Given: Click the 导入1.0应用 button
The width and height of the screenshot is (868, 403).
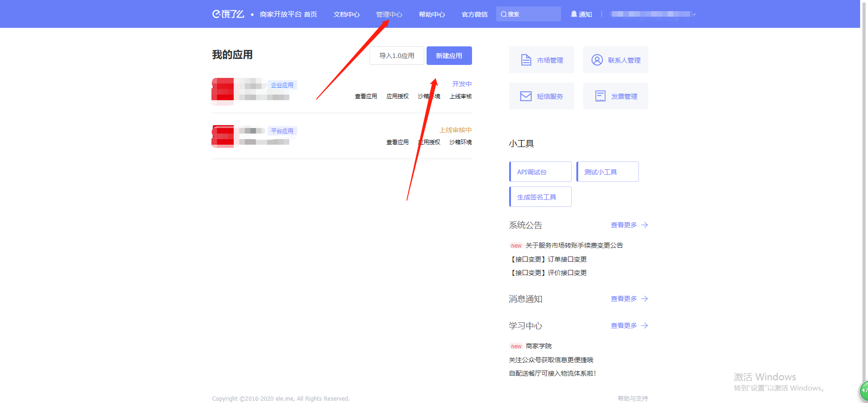Looking at the screenshot, I should coord(396,56).
